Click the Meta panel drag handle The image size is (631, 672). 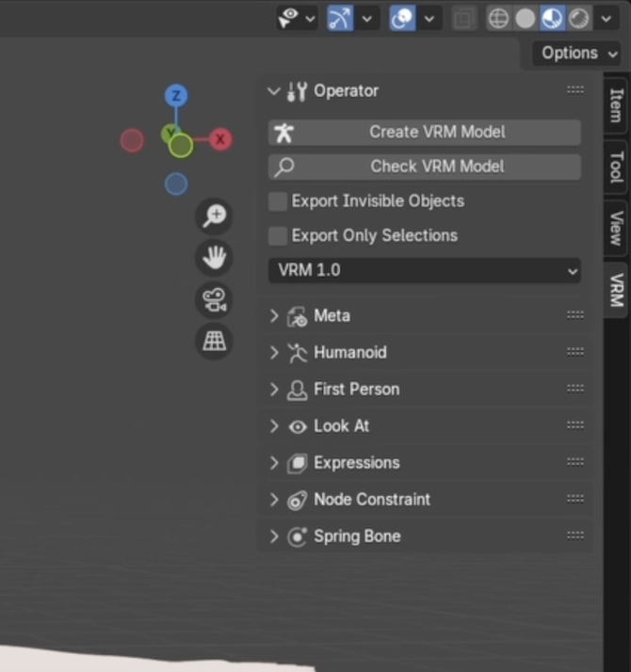click(x=575, y=315)
